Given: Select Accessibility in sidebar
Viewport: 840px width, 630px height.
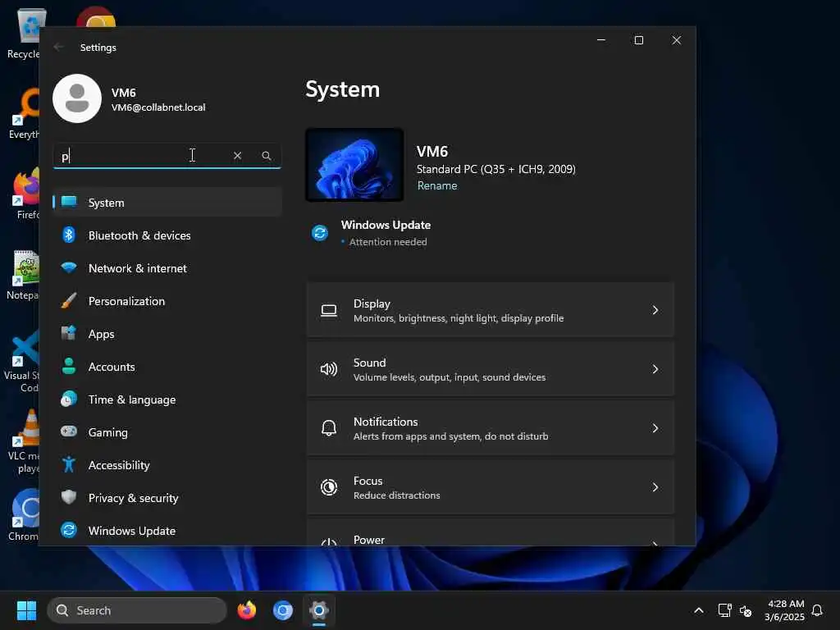Looking at the screenshot, I should (x=167, y=465).
